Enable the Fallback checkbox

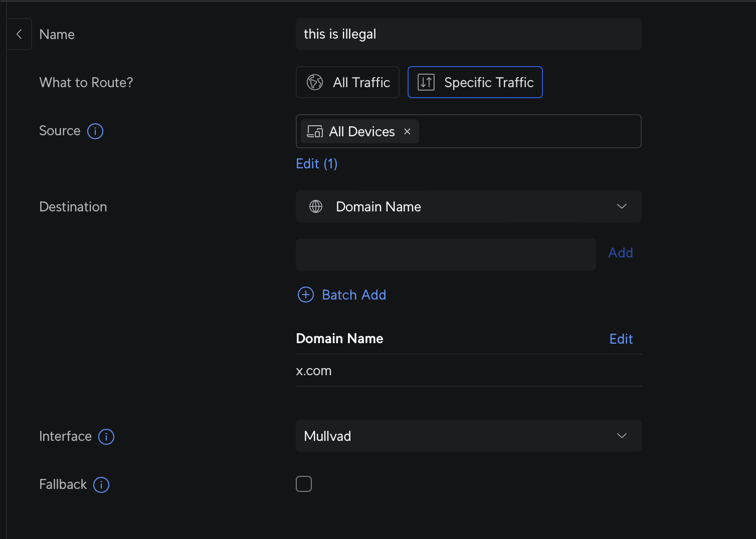(x=304, y=484)
